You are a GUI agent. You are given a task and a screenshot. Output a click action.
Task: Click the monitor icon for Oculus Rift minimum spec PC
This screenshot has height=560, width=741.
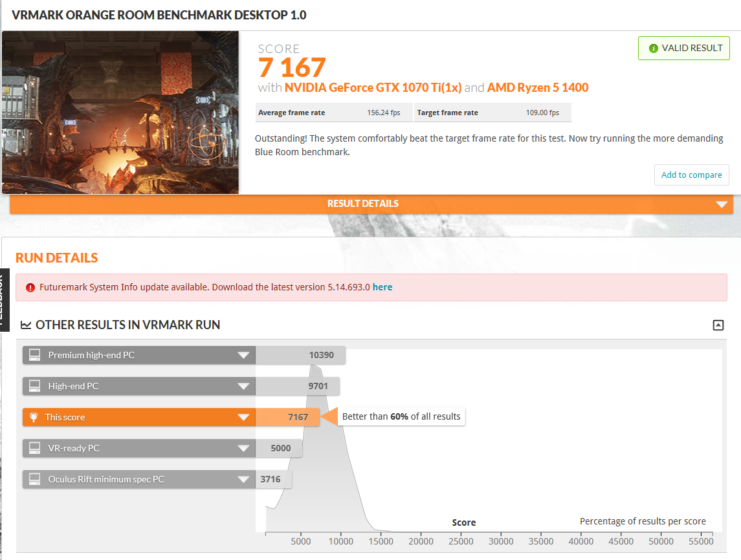point(34,479)
